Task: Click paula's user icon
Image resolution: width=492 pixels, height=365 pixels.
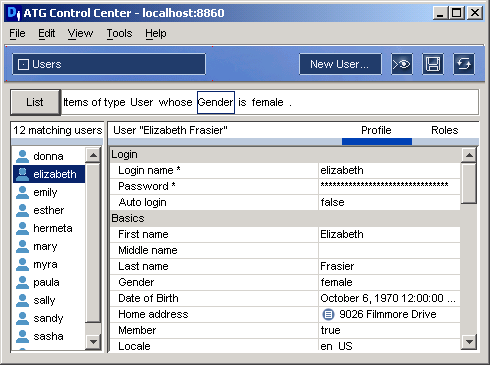Action: [22, 282]
